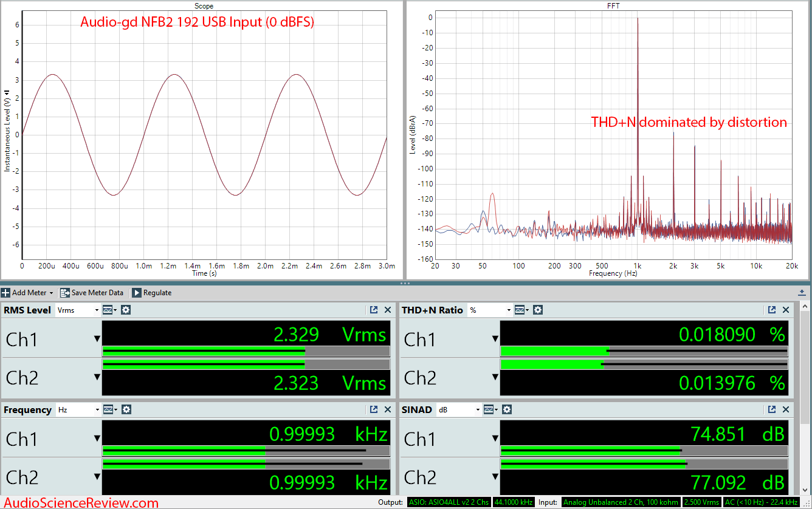812x509 pixels.
Task: Open RMS Level unit dropdown showing Vrms
Action: (77, 310)
